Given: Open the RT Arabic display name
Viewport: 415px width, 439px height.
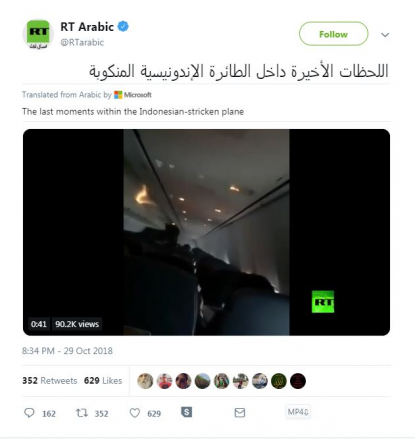Looking at the screenshot, I should click(x=87, y=27).
